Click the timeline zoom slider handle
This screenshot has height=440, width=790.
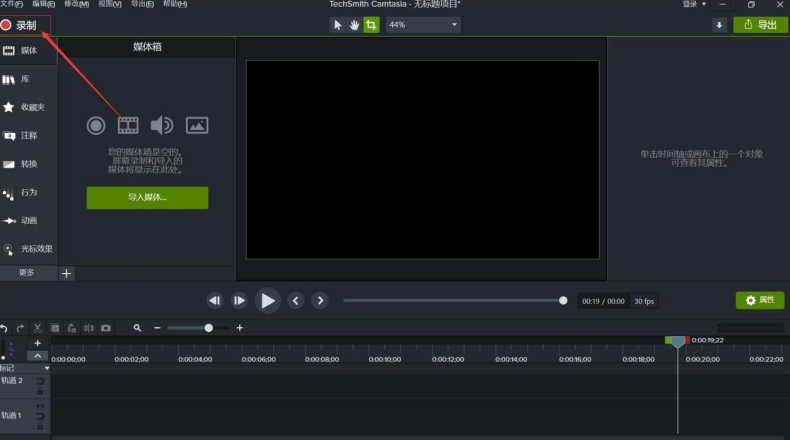[x=208, y=328]
